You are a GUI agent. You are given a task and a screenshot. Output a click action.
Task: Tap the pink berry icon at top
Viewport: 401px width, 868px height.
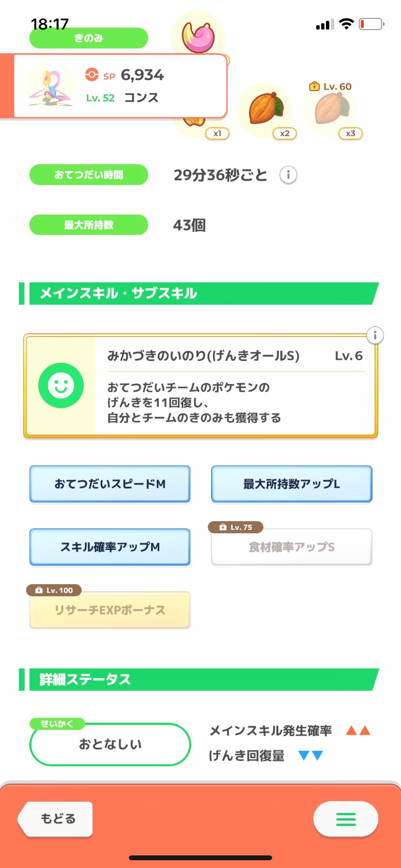(x=199, y=37)
